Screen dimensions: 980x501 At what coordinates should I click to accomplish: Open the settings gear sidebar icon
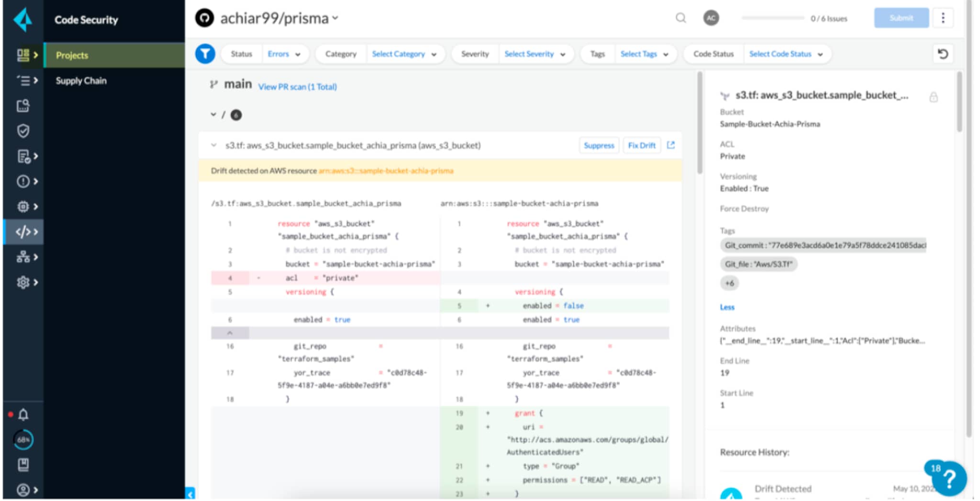[x=23, y=282]
